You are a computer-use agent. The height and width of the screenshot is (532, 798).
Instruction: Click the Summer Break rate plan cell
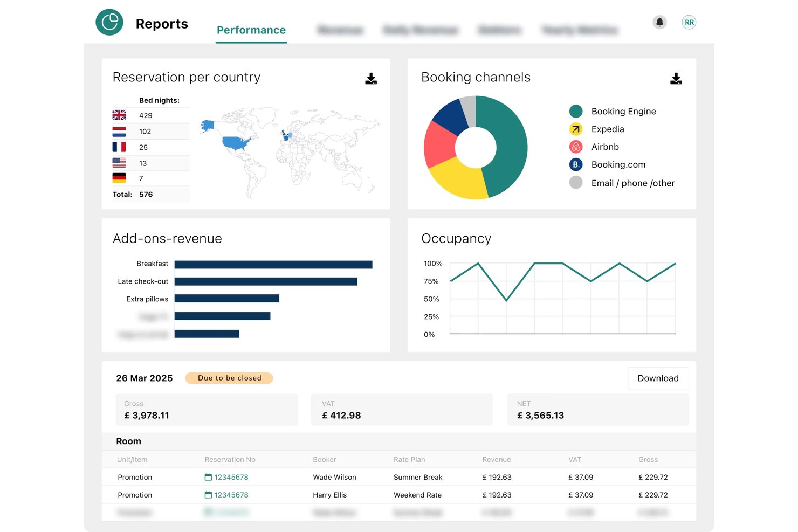click(418, 477)
